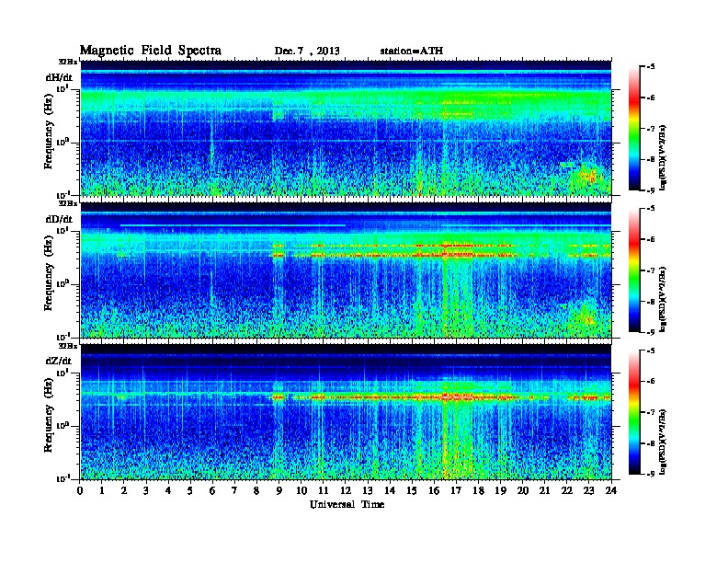
Task: Click the dZ/dt panel color scale bar
Action: (x=634, y=412)
